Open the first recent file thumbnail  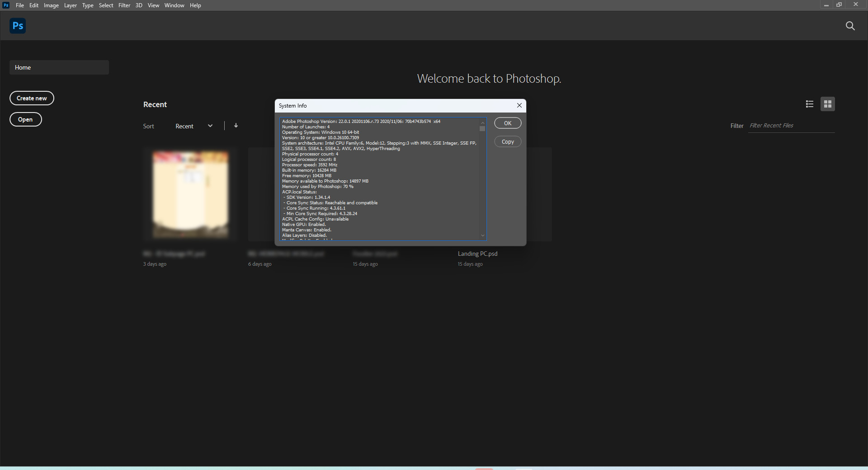coord(190,194)
